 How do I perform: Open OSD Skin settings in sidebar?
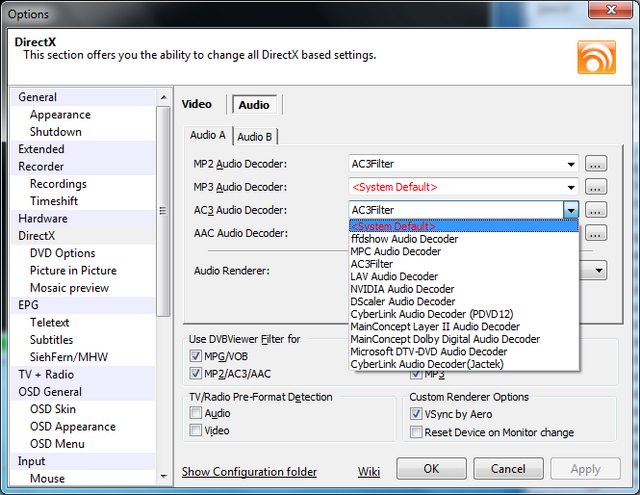(x=83, y=409)
